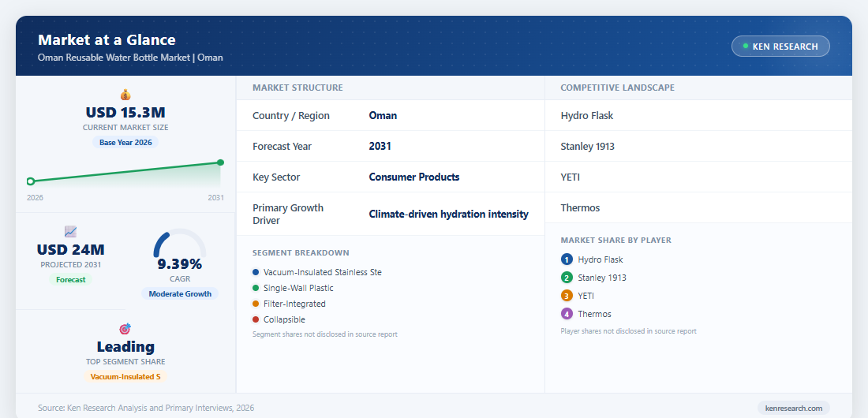Click the number 4 badge beside Thermos
This screenshot has width=868, height=418.
pyautogui.click(x=567, y=314)
